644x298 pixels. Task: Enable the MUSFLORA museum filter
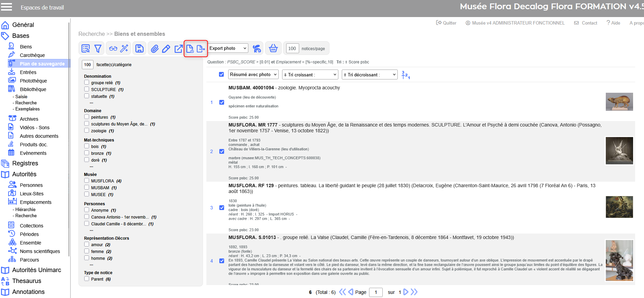pos(87,181)
